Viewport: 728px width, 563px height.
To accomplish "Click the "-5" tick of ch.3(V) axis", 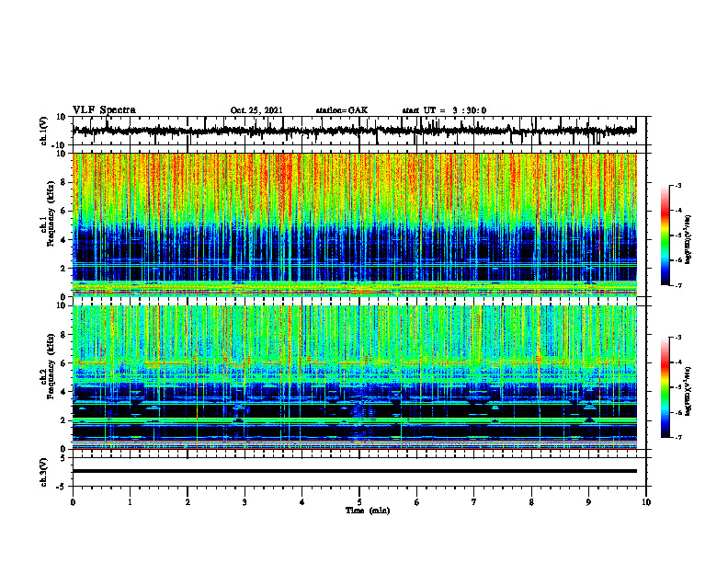I will [62, 487].
